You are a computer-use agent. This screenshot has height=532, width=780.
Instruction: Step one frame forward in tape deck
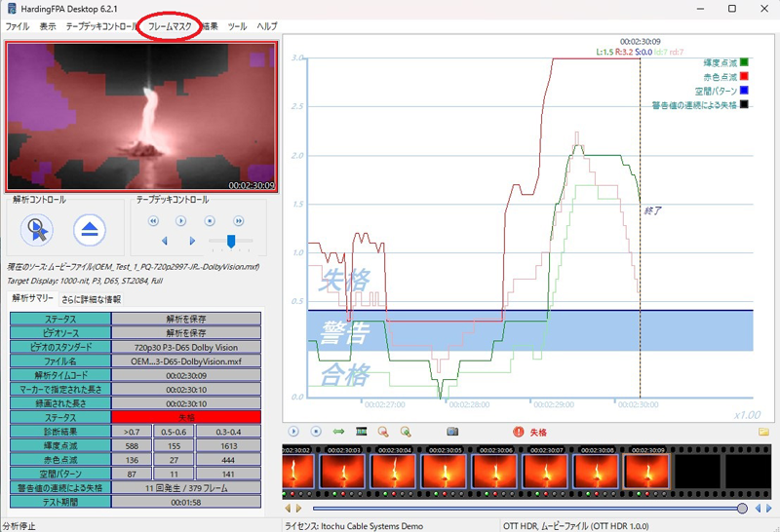pyautogui.click(x=192, y=241)
